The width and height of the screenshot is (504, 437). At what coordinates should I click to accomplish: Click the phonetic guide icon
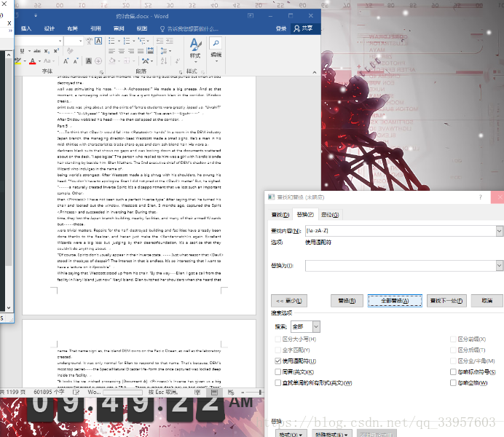[x=89, y=41]
